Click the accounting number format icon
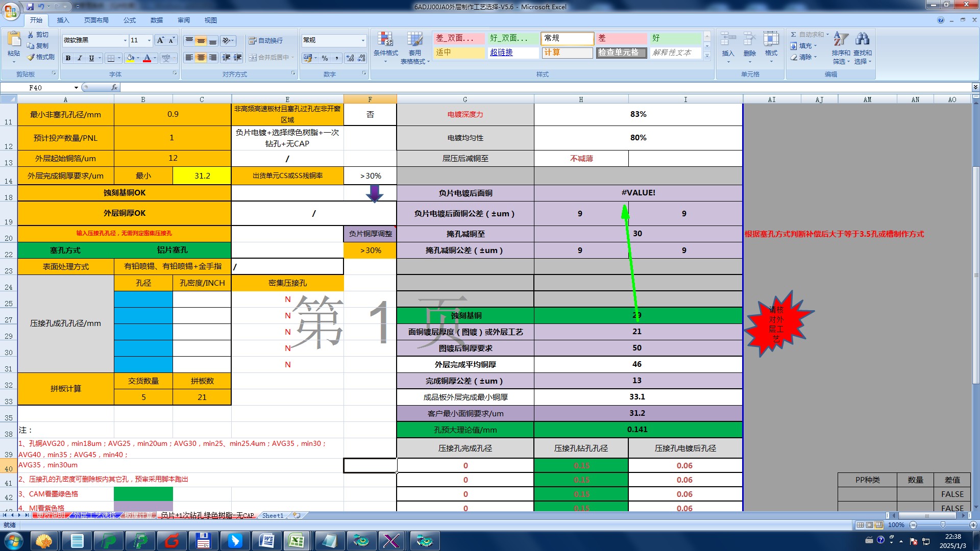 [308, 58]
